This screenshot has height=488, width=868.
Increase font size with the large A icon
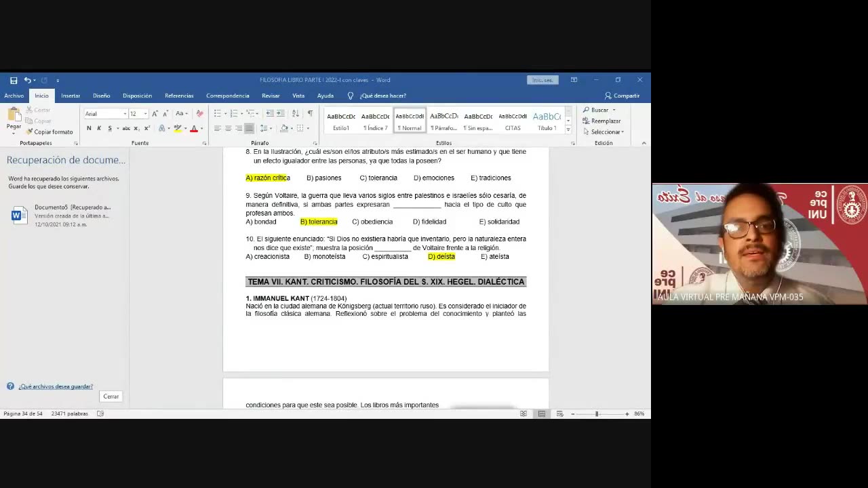(155, 114)
